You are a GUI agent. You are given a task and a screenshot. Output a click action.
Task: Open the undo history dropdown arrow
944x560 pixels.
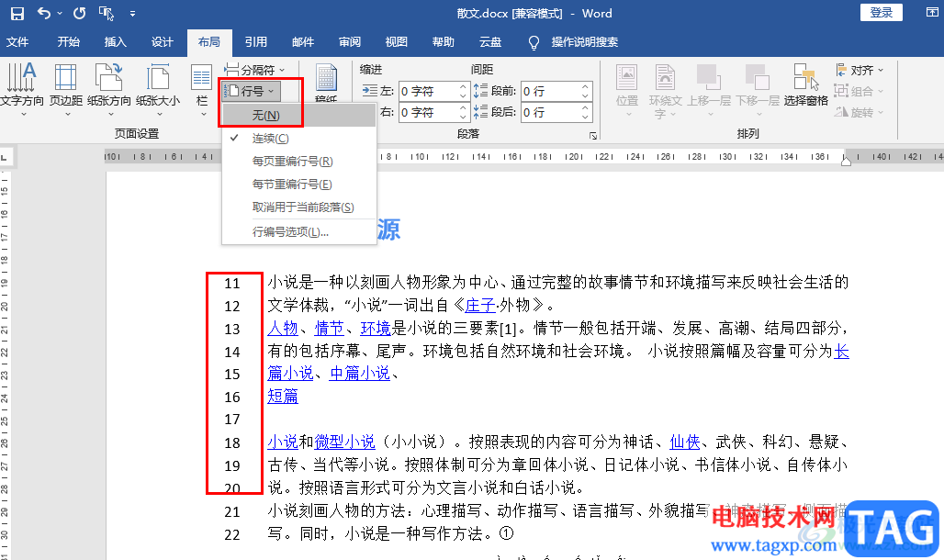coord(59,13)
